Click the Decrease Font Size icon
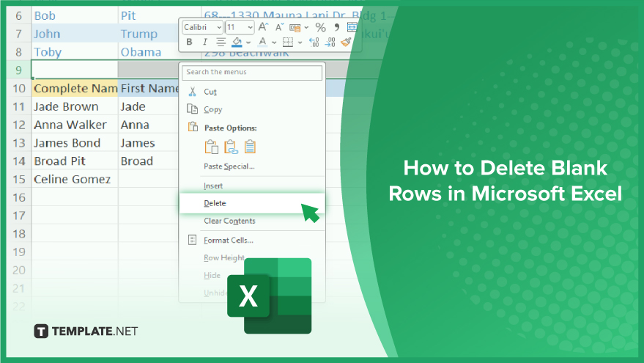The width and height of the screenshot is (644, 363). point(279,27)
